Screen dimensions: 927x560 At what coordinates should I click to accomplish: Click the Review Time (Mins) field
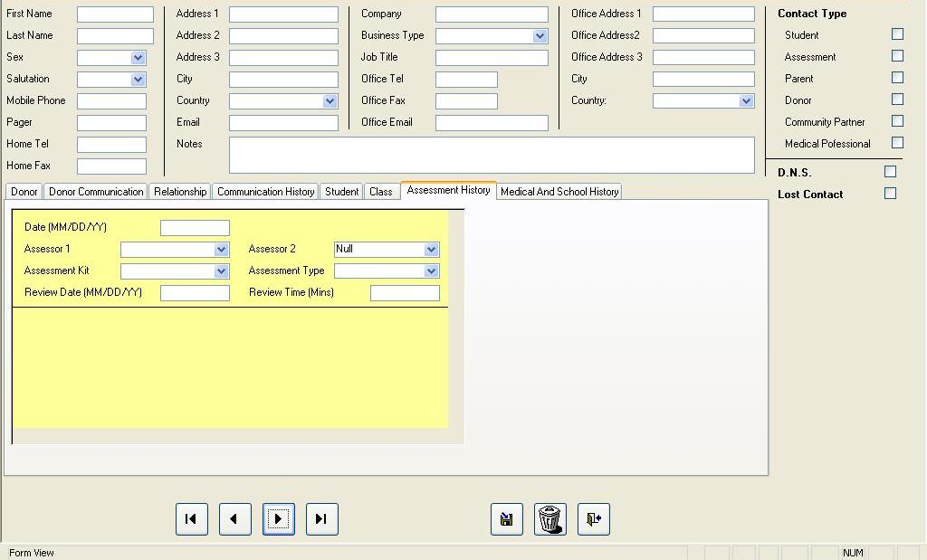coord(405,293)
